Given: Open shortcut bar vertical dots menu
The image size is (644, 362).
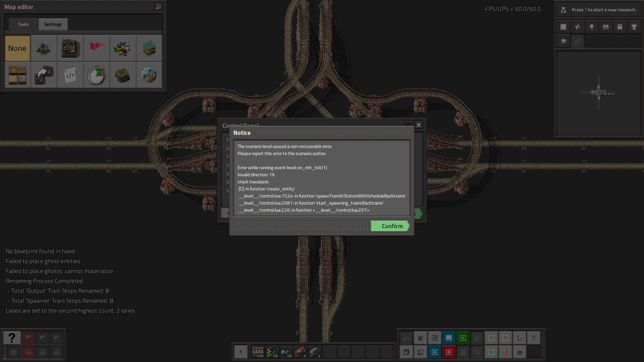Looking at the screenshot, I should point(543,334).
